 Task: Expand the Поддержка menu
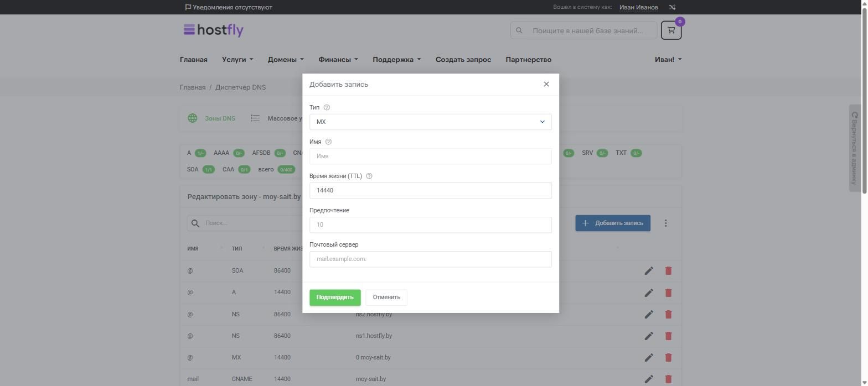pyautogui.click(x=396, y=60)
